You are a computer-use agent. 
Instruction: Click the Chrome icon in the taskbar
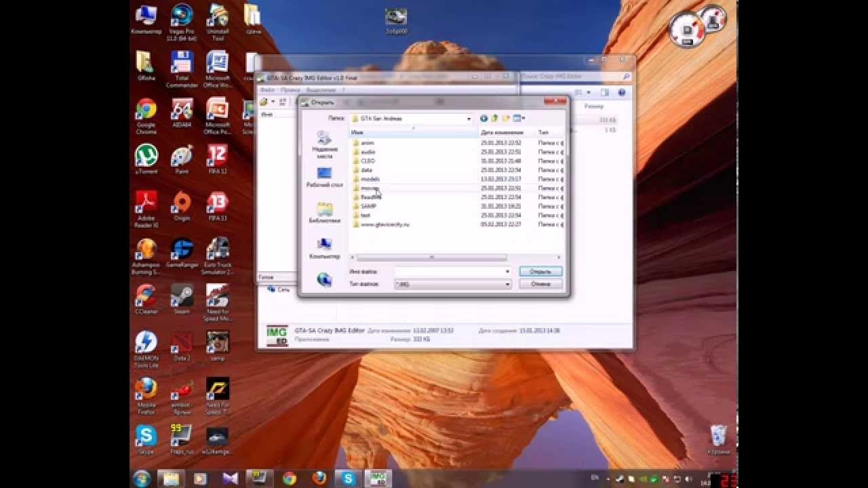[x=290, y=479]
